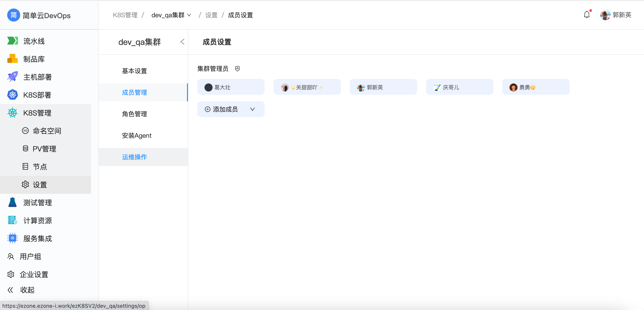This screenshot has height=310, width=644.
Task: Collapse the dev_qa集群 settings panel
Action: click(182, 42)
